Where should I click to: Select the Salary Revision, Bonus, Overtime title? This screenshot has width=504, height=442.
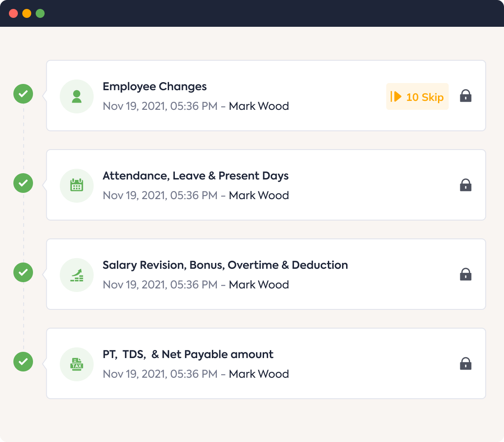[x=225, y=265]
